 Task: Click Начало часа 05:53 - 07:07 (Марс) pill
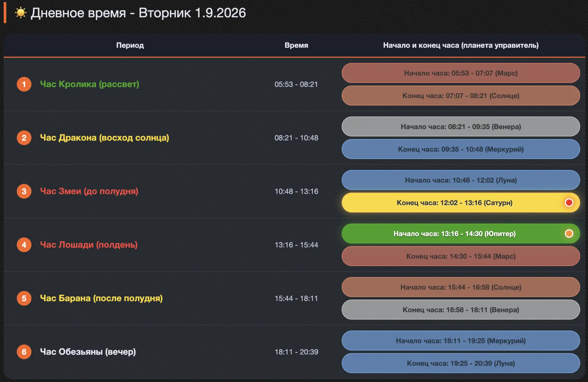click(x=461, y=73)
